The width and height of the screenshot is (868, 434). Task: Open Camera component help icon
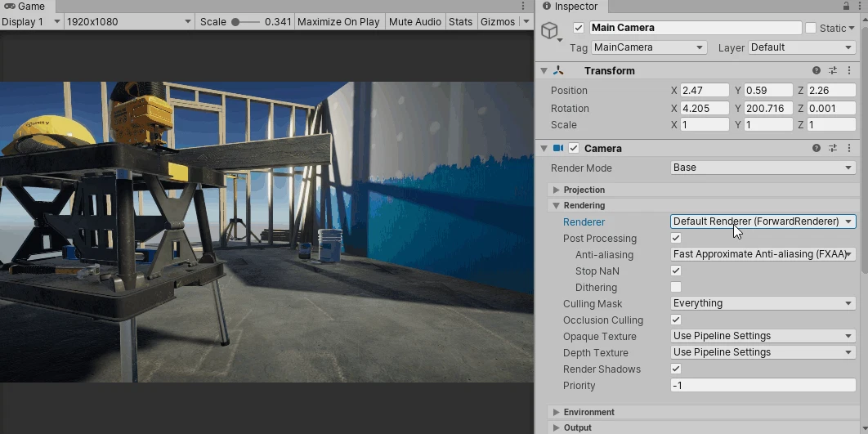tap(817, 148)
